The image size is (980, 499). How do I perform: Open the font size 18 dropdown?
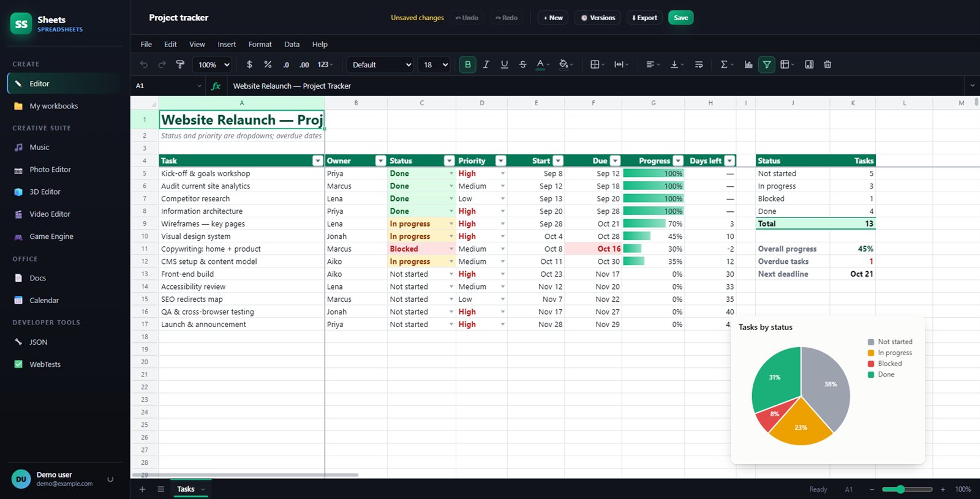(x=434, y=64)
